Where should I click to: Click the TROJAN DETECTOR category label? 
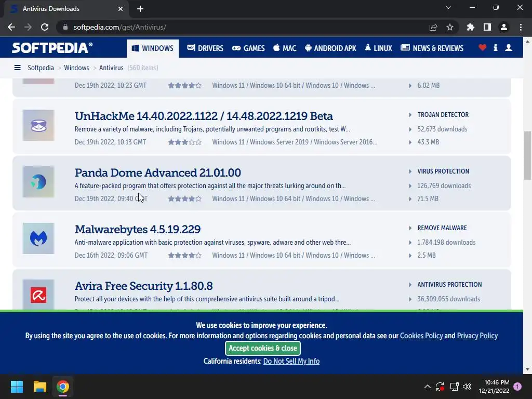[x=443, y=115]
